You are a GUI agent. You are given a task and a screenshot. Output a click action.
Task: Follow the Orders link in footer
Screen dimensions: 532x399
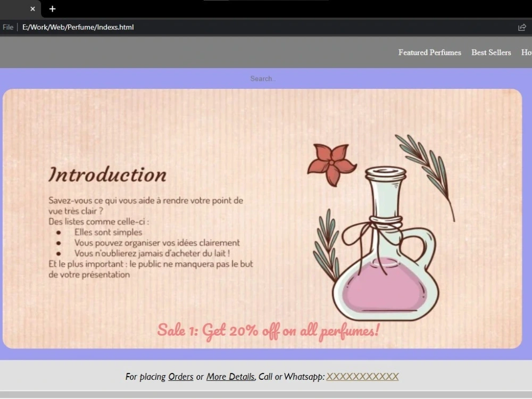(181, 377)
